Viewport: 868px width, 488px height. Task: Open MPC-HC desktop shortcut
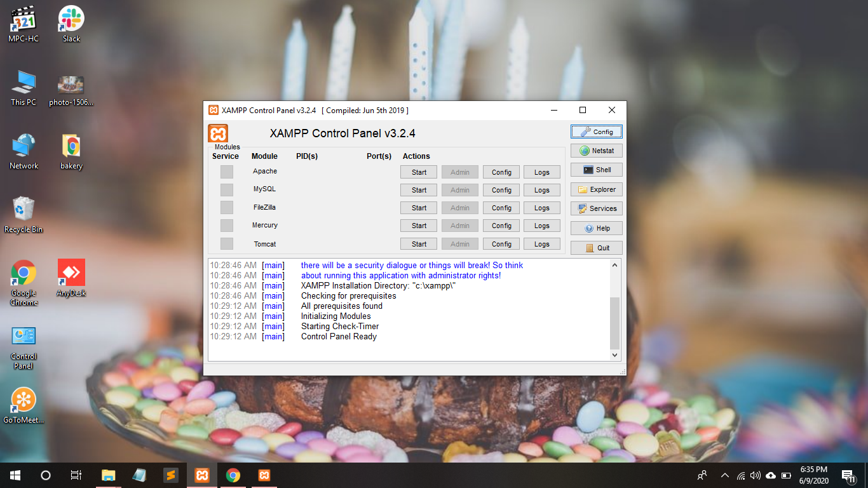24,24
